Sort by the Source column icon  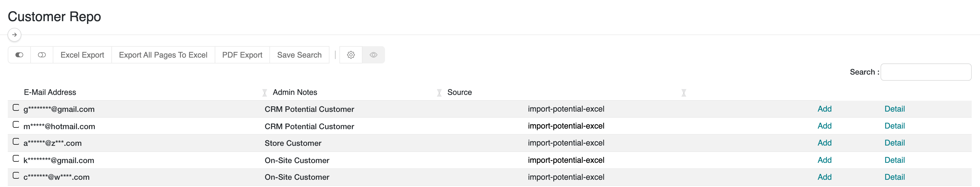(x=684, y=93)
